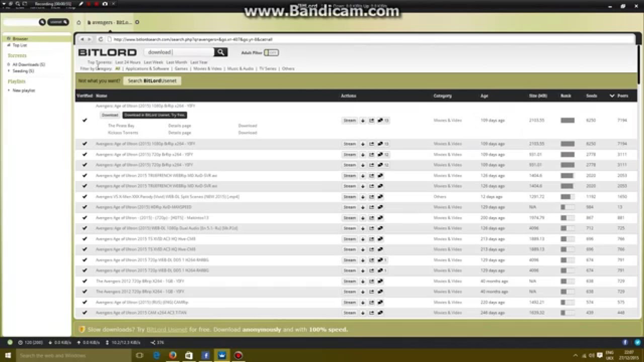Stream the BDRip XviD-MAXSPEED torrent
Image resolution: width=644 pixels, height=362 pixels.
pos(350,207)
